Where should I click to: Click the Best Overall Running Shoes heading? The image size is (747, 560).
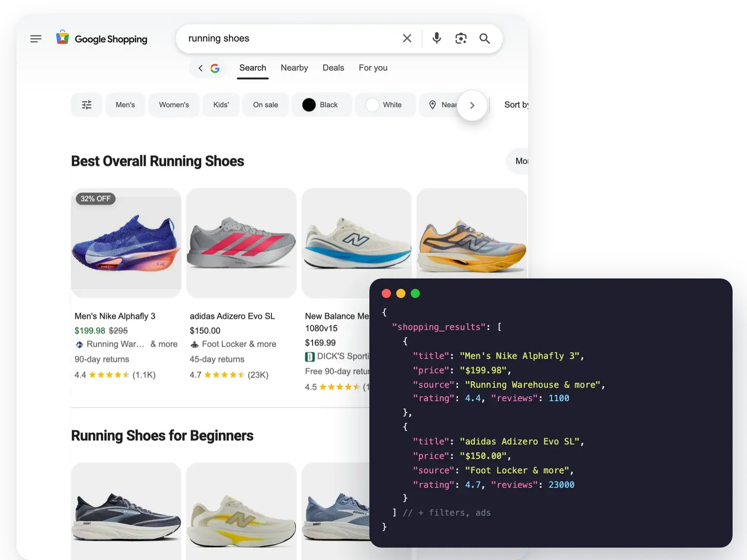click(157, 161)
